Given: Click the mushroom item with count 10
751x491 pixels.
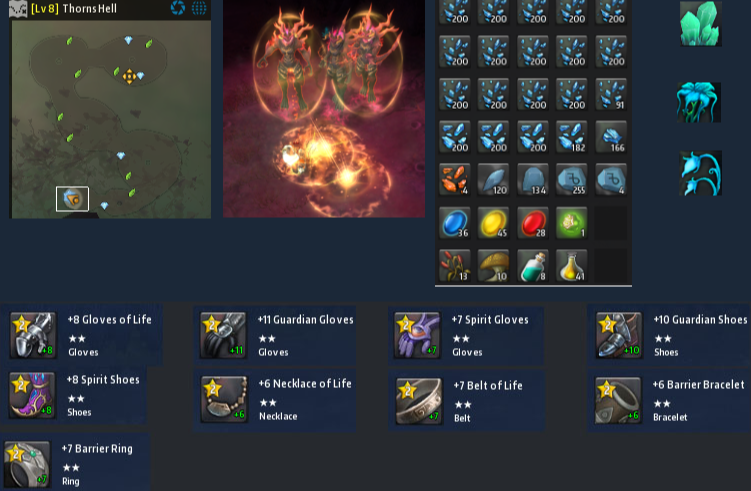Looking at the screenshot, I should tap(493, 265).
